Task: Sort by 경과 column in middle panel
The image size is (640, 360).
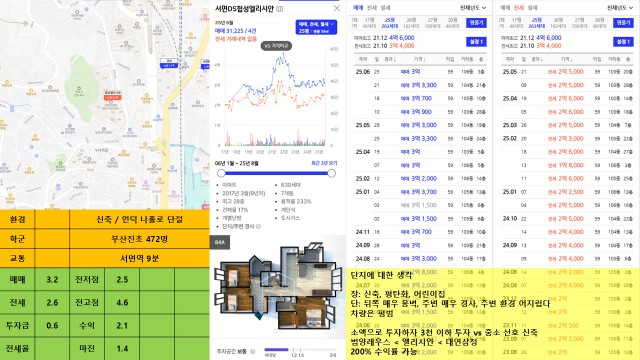Action: click(x=389, y=59)
